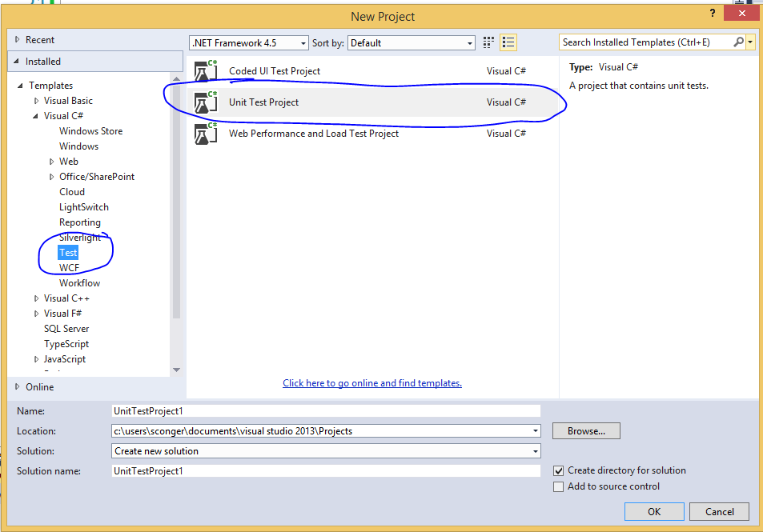Expand the Office/SharePoint node arrow
763x532 pixels.
pyautogui.click(x=51, y=177)
